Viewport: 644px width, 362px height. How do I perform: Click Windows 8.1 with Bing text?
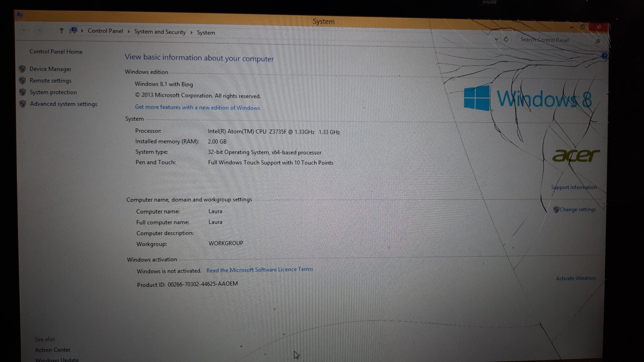click(164, 84)
